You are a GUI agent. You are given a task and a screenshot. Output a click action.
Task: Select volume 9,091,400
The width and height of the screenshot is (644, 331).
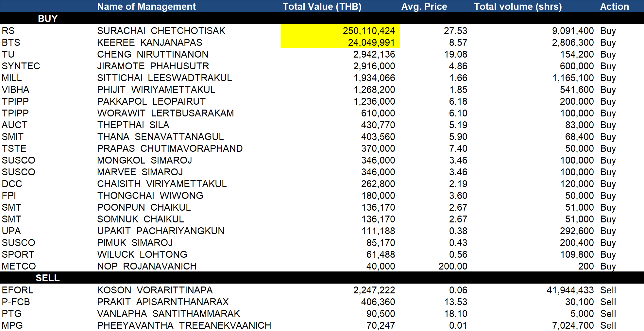pyautogui.click(x=573, y=31)
